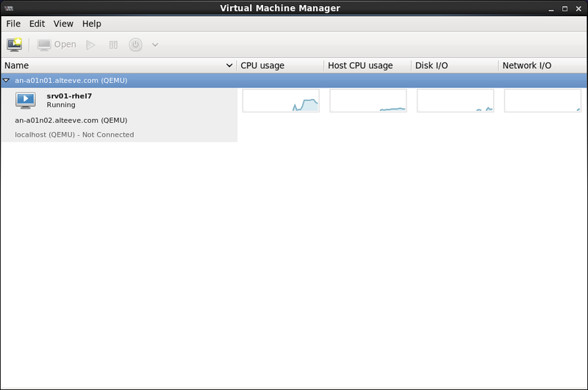The height and width of the screenshot is (390, 588).
Task: Open the View menu
Action: pos(63,24)
